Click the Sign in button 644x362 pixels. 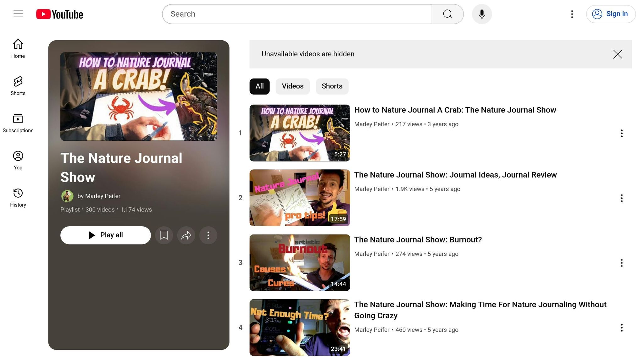click(x=611, y=14)
